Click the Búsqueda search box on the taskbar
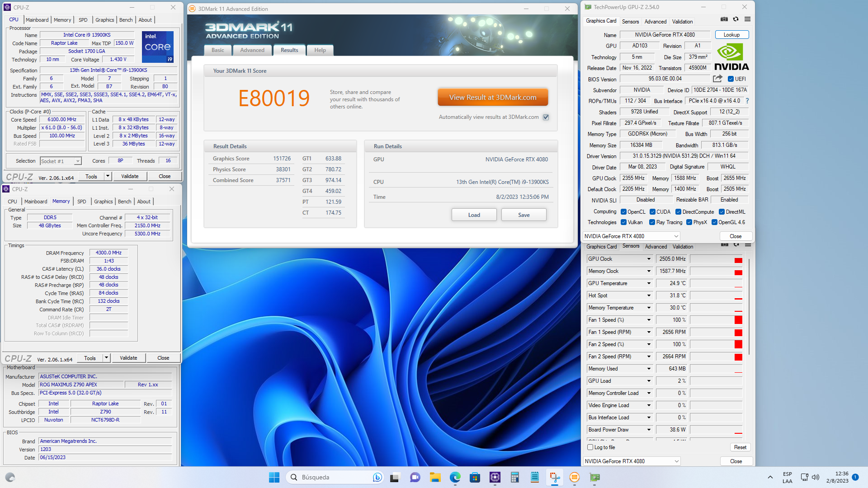The image size is (868, 488). point(335,477)
